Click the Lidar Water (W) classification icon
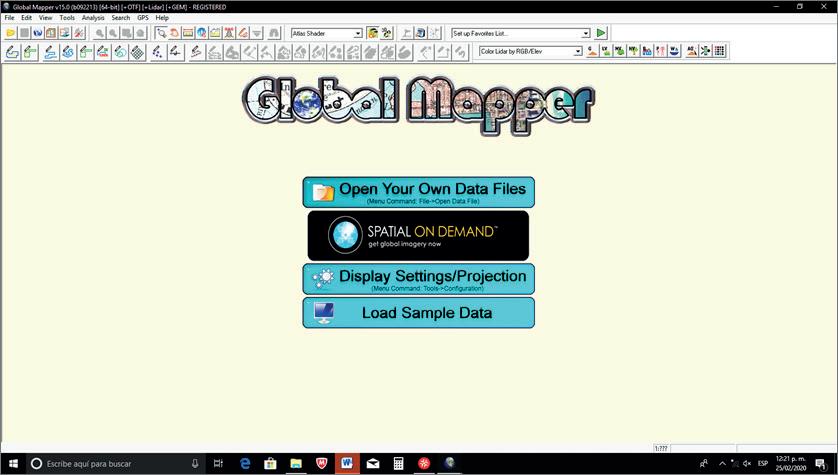The width and height of the screenshot is (838, 475). [x=674, y=51]
